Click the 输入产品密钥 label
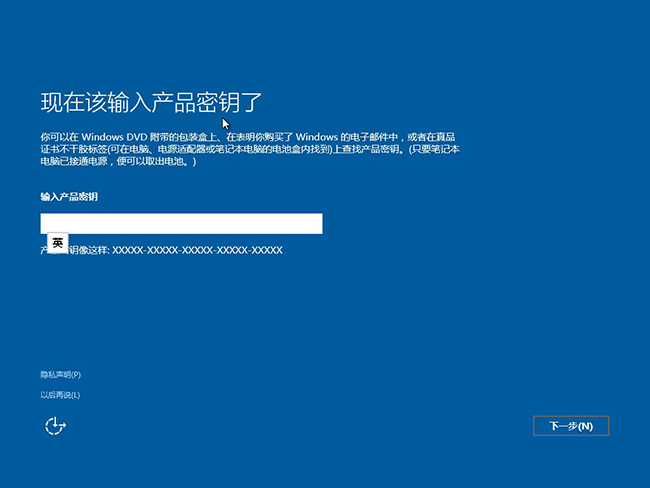The height and width of the screenshot is (488, 650). 69,197
